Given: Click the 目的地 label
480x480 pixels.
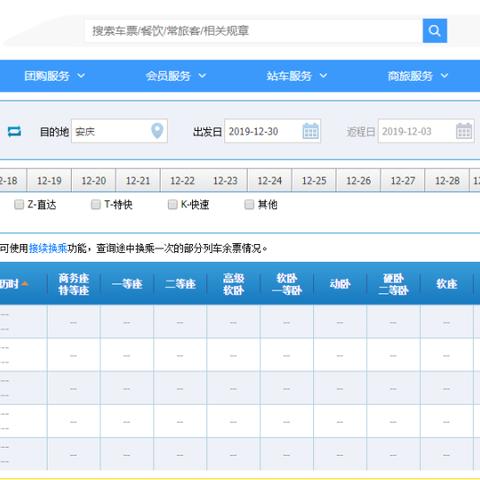Looking at the screenshot, I should coord(54,132).
